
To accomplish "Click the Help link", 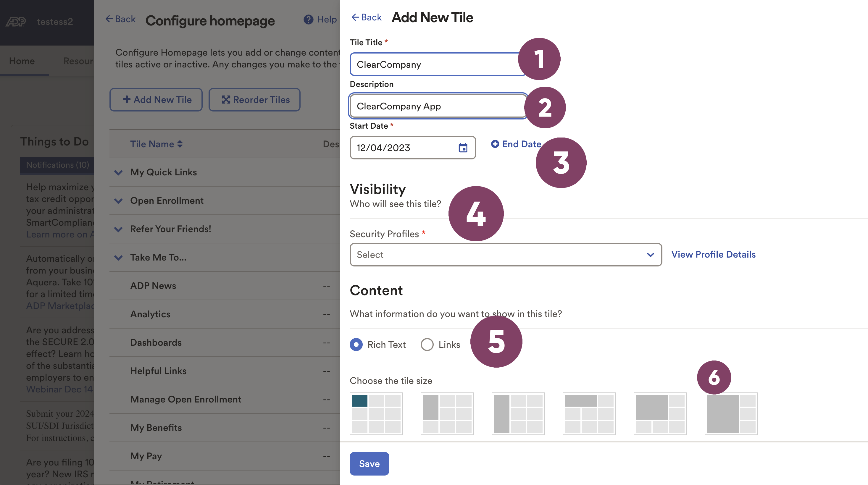I will pyautogui.click(x=327, y=20).
